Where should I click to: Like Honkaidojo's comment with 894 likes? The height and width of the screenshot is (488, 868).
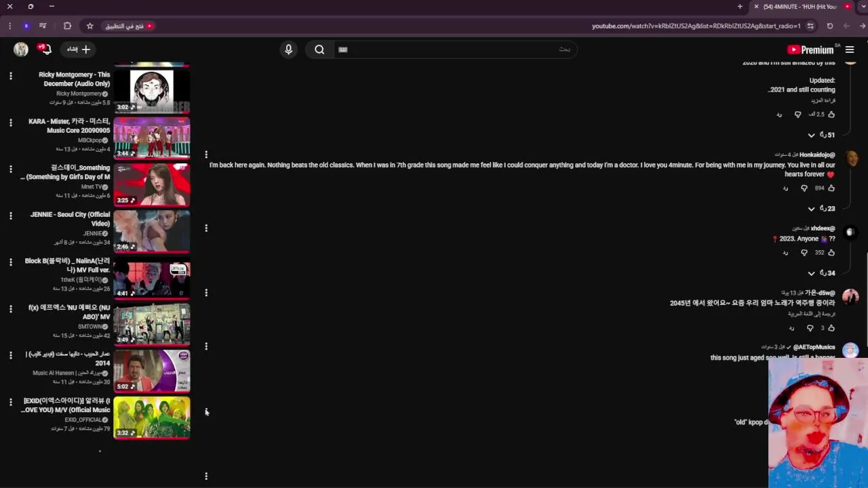point(831,188)
